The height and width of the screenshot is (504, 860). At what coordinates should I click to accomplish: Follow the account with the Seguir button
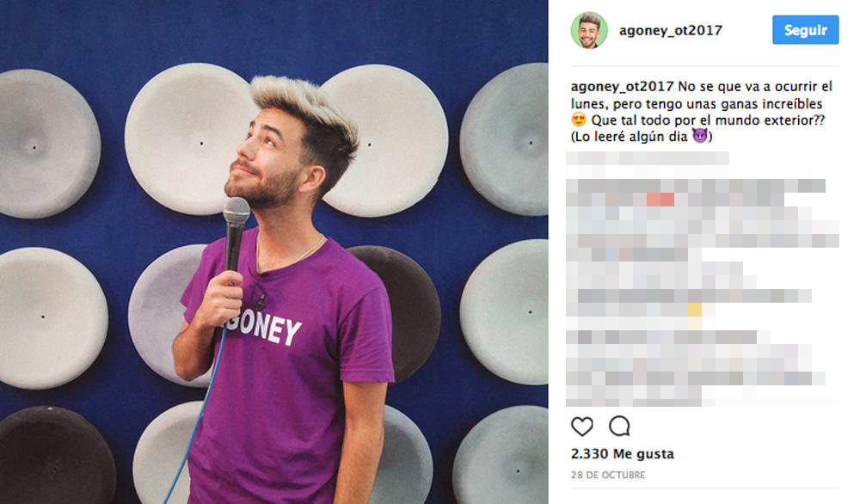click(805, 29)
